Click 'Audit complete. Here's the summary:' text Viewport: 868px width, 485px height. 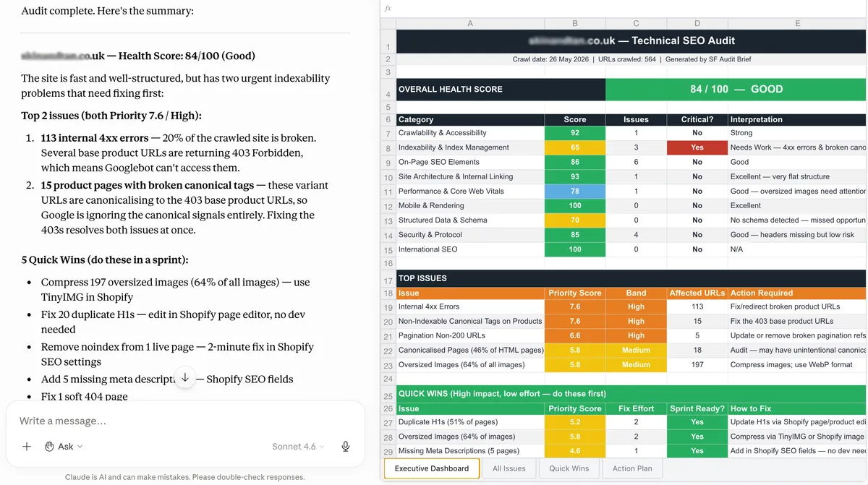[107, 12]
